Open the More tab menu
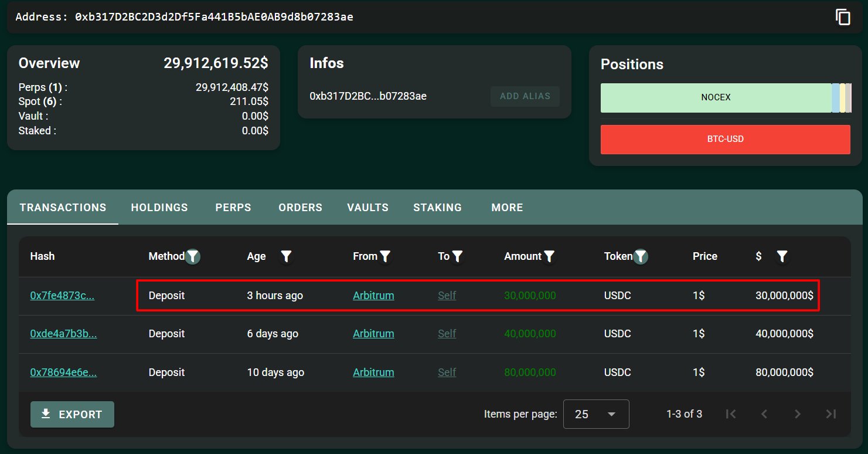 click(507, 208)
